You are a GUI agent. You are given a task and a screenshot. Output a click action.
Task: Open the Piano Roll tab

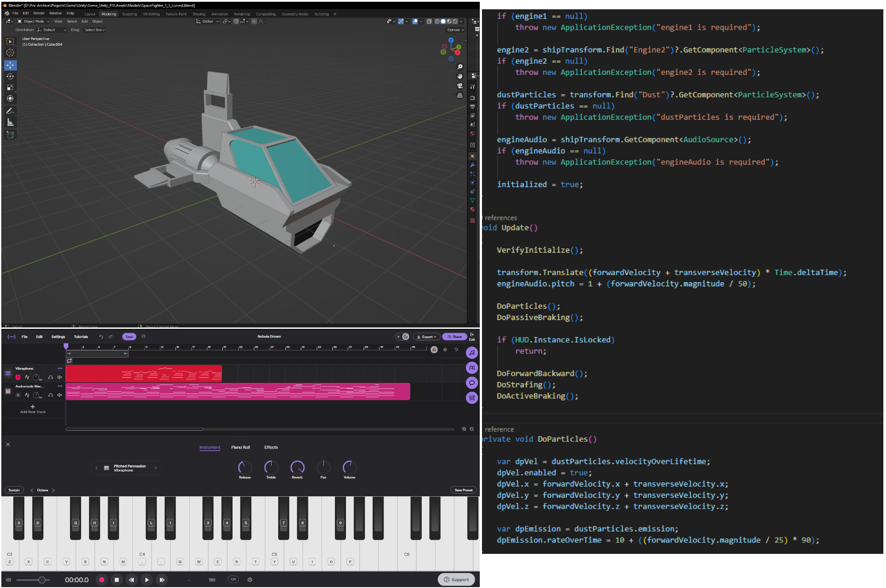(x=241, y=447)
